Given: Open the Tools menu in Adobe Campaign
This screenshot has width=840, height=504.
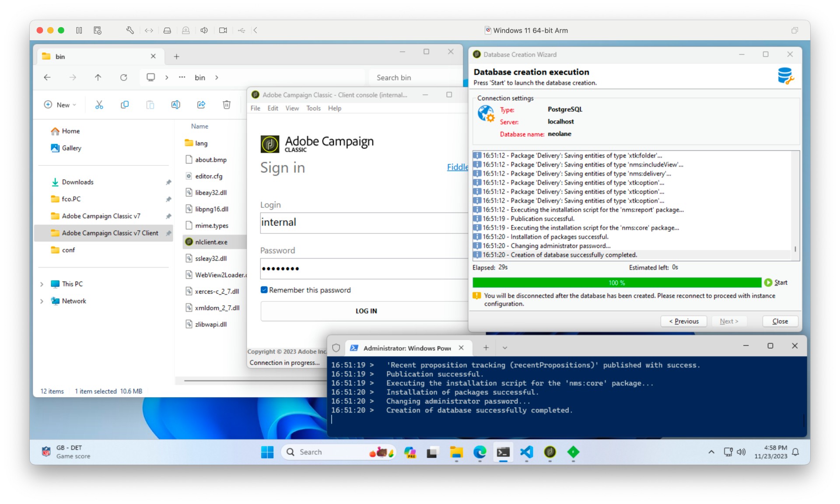Looking at the screenshot, I should [x=313, y=108].
